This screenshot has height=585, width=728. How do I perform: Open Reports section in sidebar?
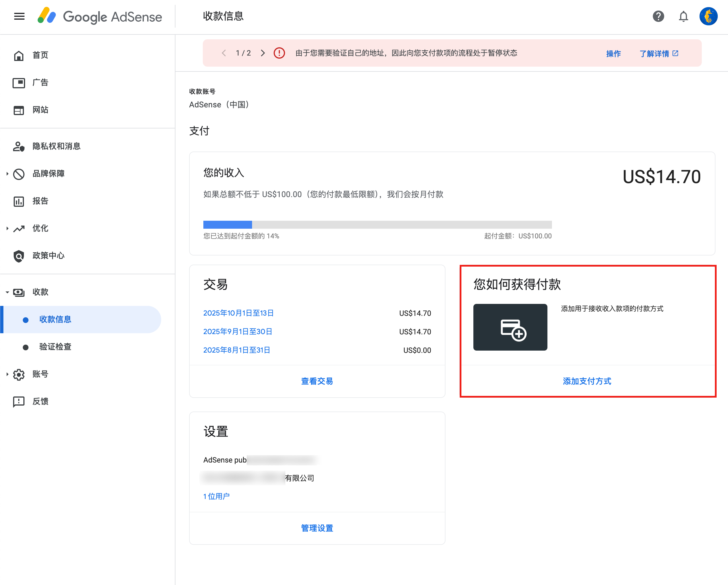[40, 201]
